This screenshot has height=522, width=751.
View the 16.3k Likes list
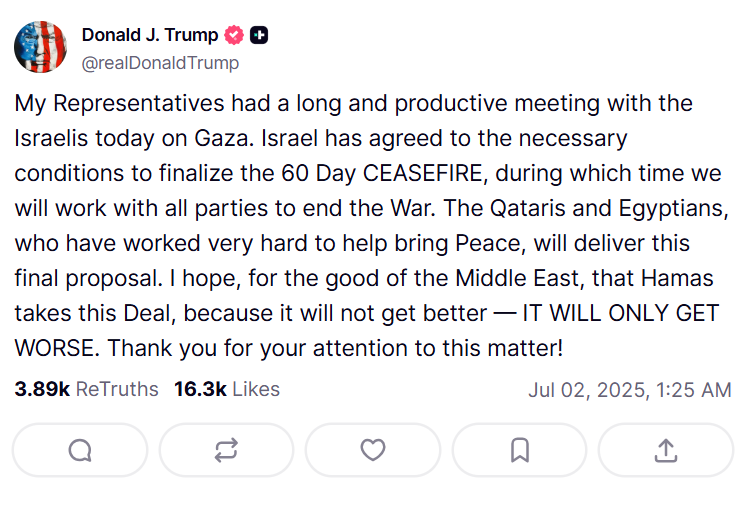[x=227, y=389]
